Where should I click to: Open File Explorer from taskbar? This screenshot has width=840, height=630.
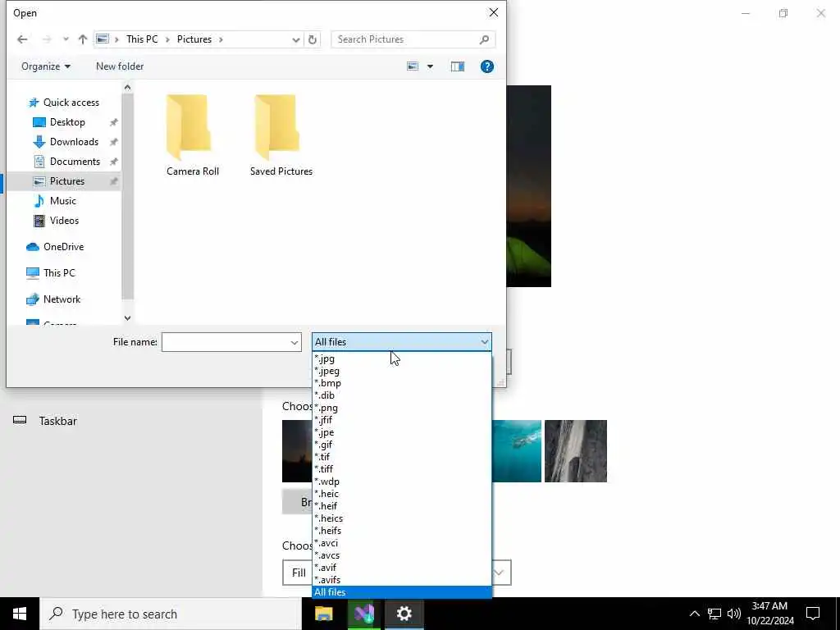pos(323,614)
